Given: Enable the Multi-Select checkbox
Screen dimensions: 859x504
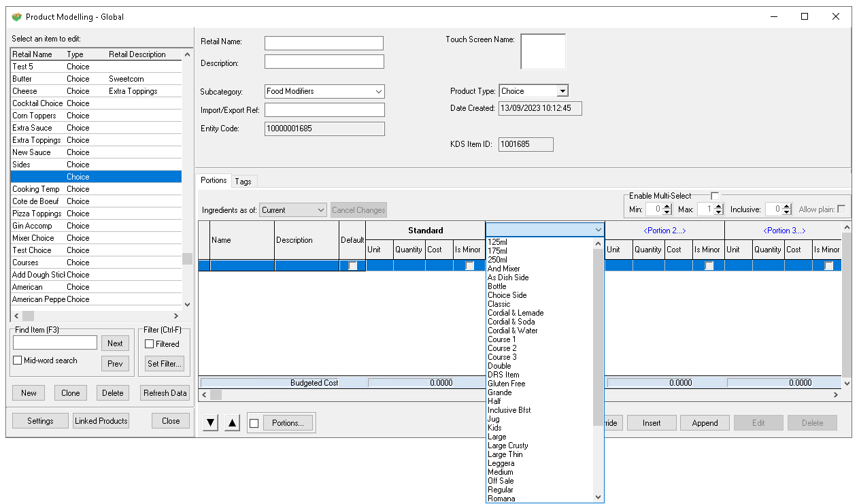Looking at the screenshot, I should coord(714,196).
